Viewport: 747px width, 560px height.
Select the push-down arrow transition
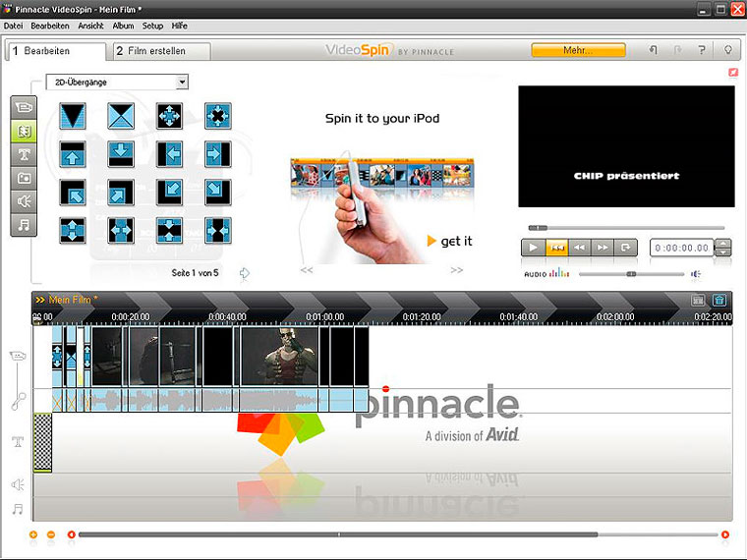click(121, 154)
